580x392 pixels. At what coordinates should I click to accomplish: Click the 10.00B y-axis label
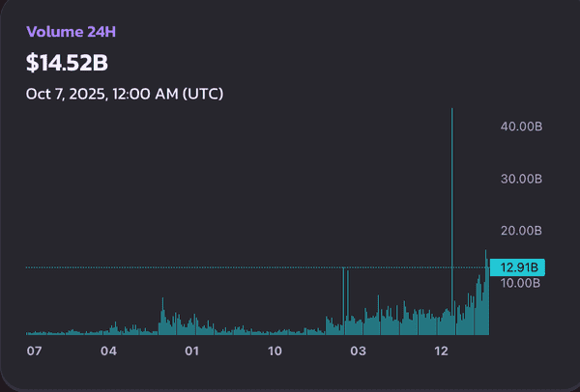click(x=520, y=283)
